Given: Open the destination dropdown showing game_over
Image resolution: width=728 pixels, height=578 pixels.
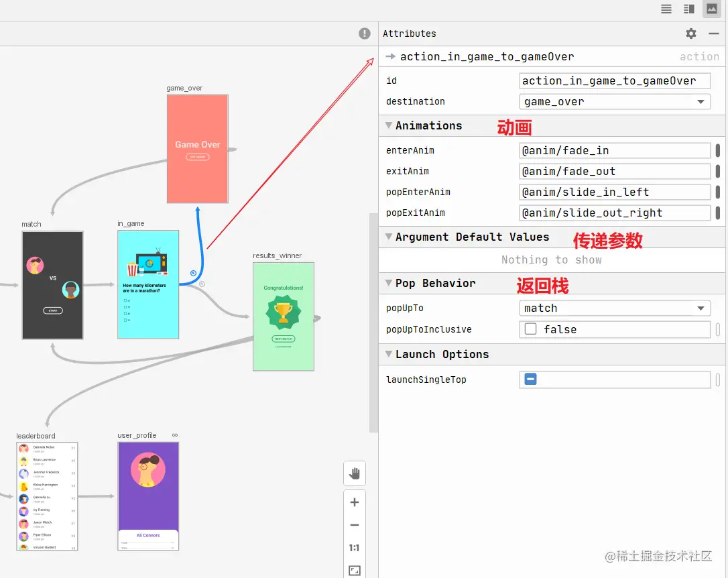Looking at the screenshot, I should 614,102.
